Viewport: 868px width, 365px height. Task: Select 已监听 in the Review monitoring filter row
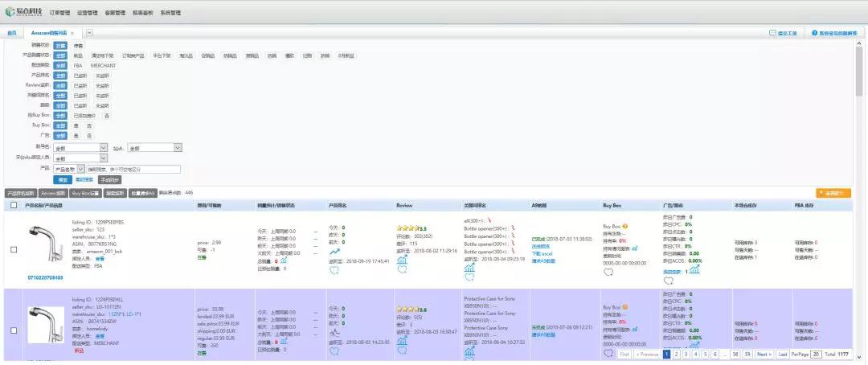(80, 85)
